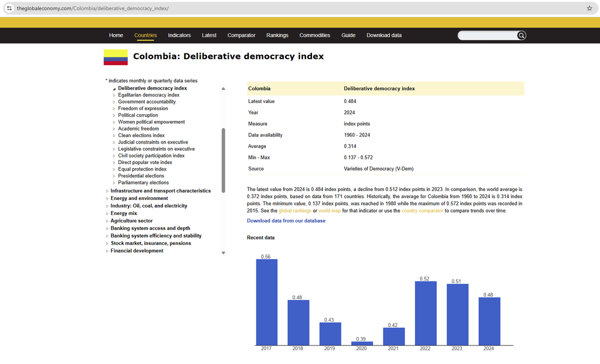The height and width of the screenshot is (364, 600).
Task: Open the Countries menu item
Action: tap(145, 35)
